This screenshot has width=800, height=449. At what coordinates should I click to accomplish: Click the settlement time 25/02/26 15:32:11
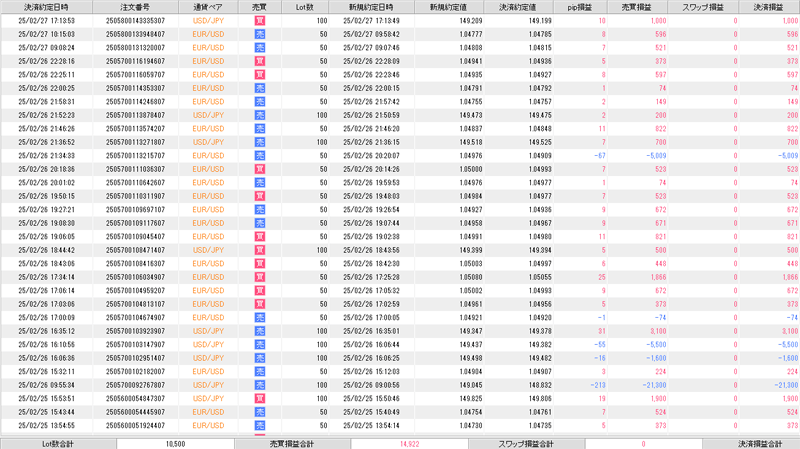click(x=46, y=371)
